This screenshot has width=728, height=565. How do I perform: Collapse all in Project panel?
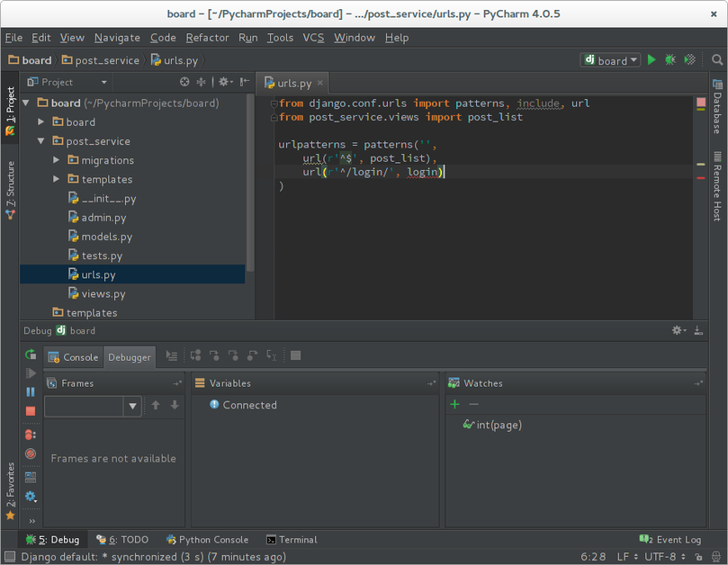(x=201, y=82)
